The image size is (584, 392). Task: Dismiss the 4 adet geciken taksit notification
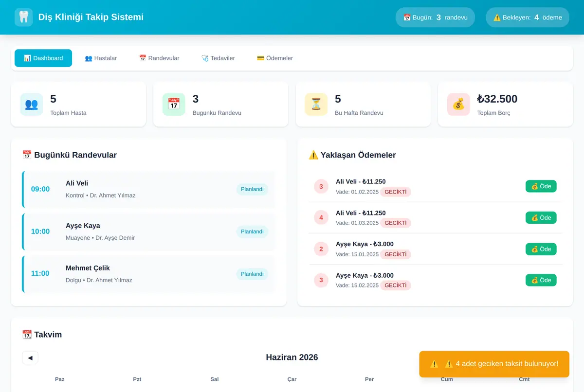(494, 364)
